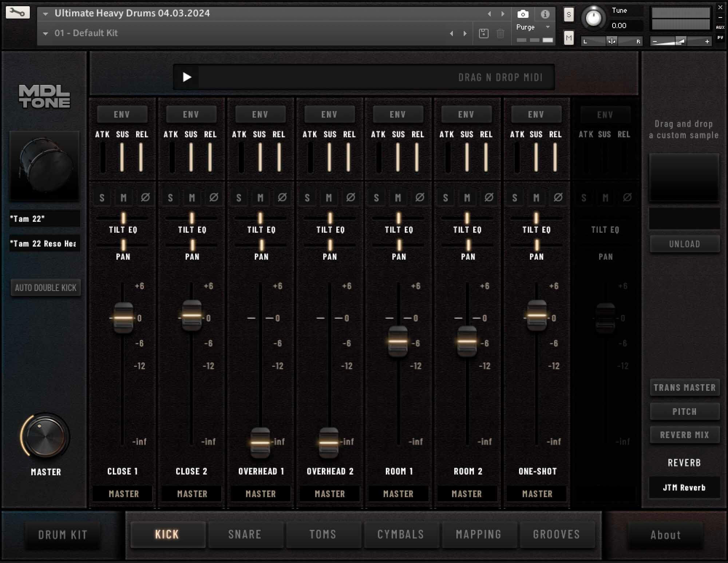Go to the next preset after Default Kit
Screen dimensions: 728x563
click(x=465, y=34)
